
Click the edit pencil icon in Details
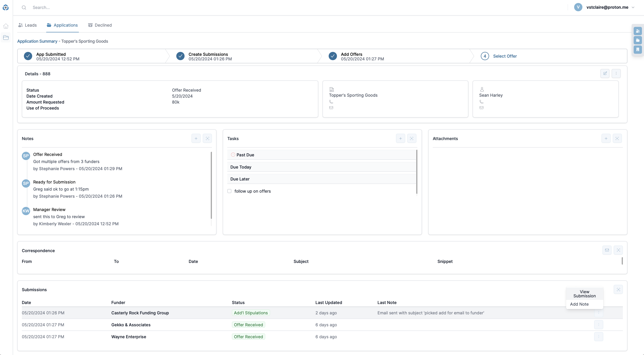pyautogui.click(x=605, y=73)
